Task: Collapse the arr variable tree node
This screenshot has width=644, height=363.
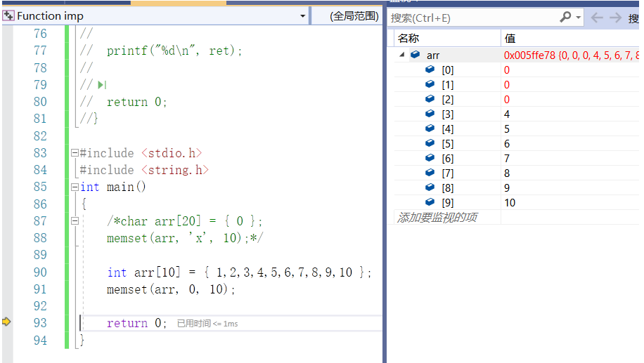Action: pos(402,55)
